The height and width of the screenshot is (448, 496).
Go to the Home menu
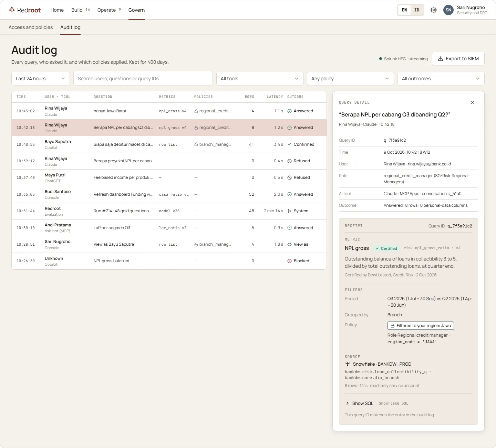pyautogui.click(x=57, y=10)
